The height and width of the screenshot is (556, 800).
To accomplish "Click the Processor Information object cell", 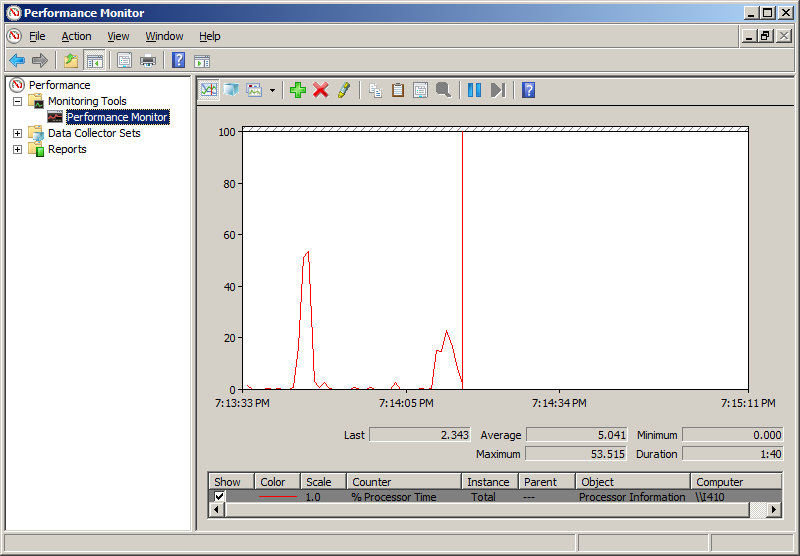I will coord(632,497).
